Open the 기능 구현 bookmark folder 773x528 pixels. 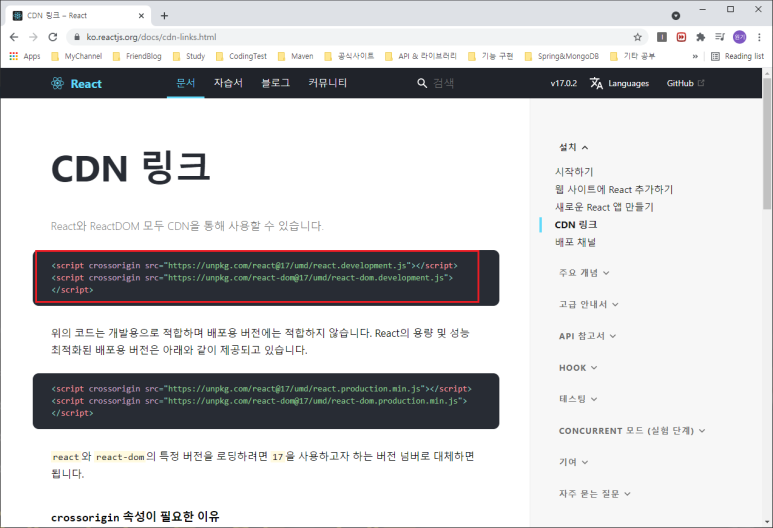[x=491, y=56]
